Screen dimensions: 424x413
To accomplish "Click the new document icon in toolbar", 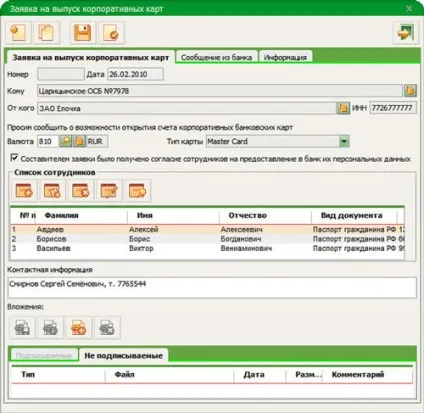I will (x=18, y=33).
